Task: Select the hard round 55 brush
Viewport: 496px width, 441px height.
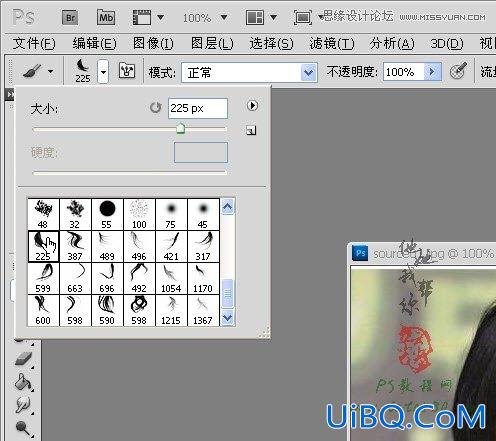Action: [107, 214]
